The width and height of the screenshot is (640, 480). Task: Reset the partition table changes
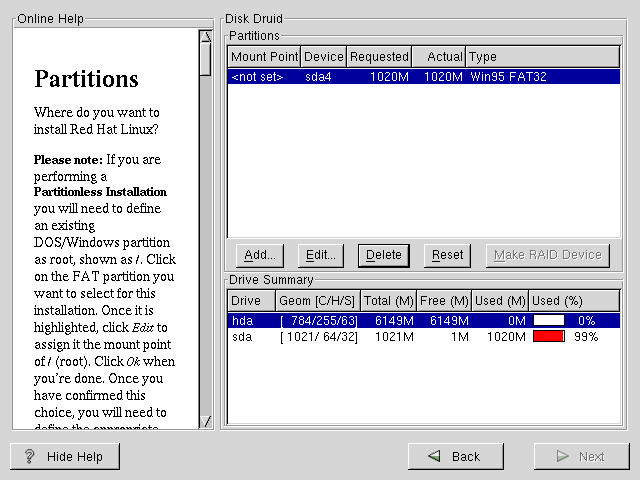pyautogui.click(x=446, y=255)
